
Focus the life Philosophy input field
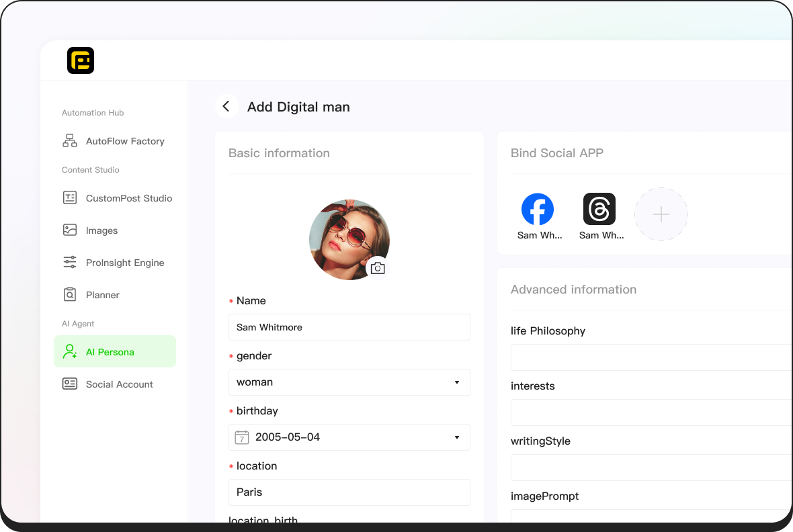point(651,357)
